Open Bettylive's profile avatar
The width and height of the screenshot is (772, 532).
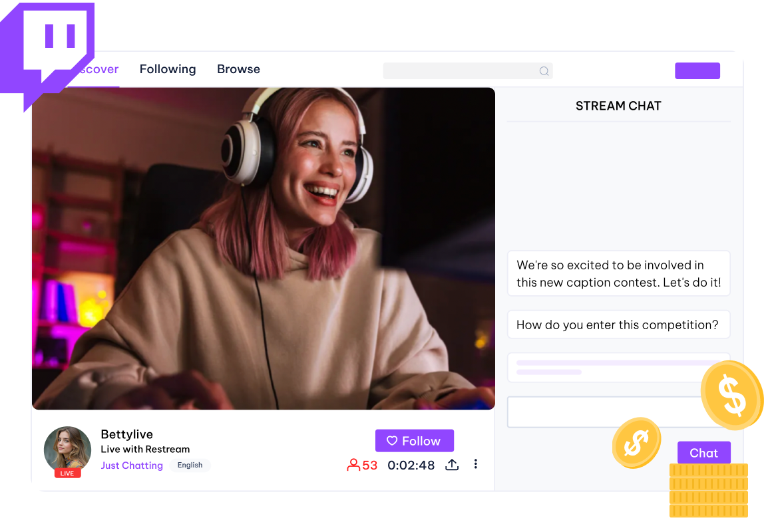(67, 449)
